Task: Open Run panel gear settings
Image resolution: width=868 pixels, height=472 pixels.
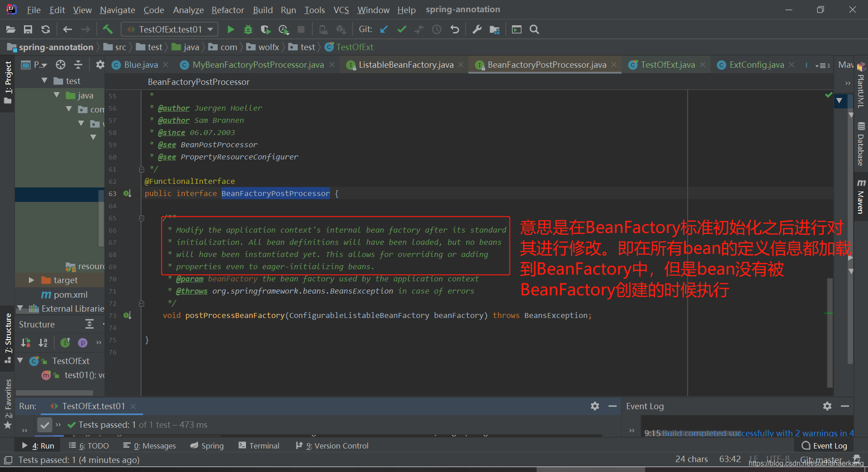Action: point(595,406)
